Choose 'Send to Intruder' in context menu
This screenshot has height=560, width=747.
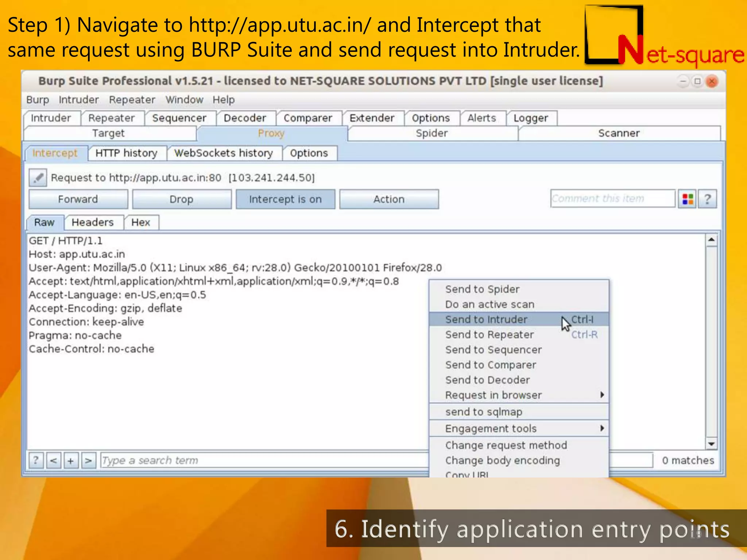tap(519, 319)
